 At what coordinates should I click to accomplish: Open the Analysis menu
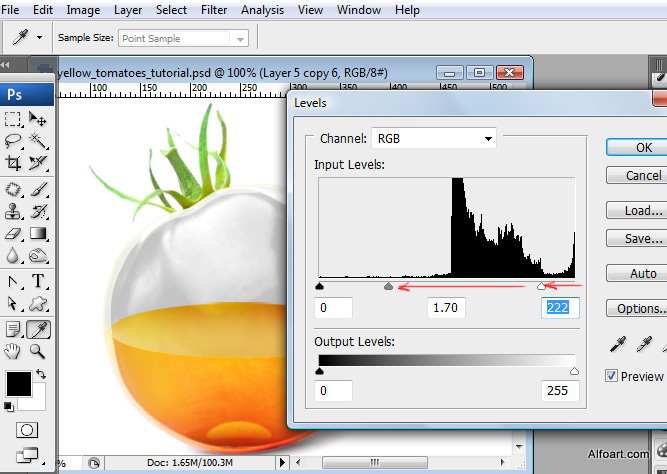tap(262, 10)
